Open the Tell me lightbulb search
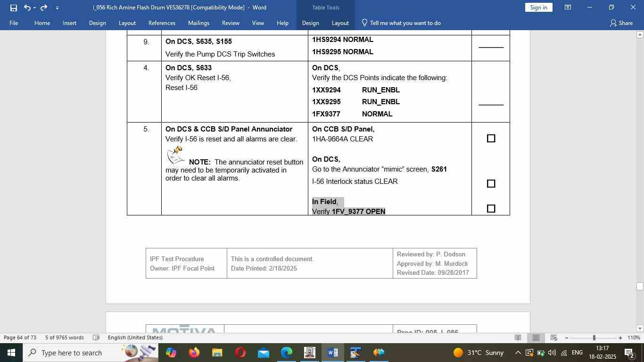644x362 pixels. tap(364, 23)
